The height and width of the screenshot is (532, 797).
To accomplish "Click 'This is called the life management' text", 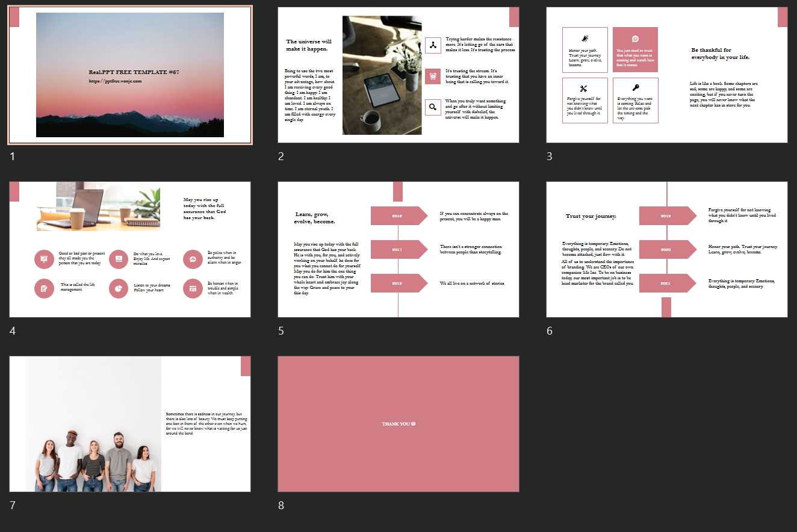I will click(78, 287).
